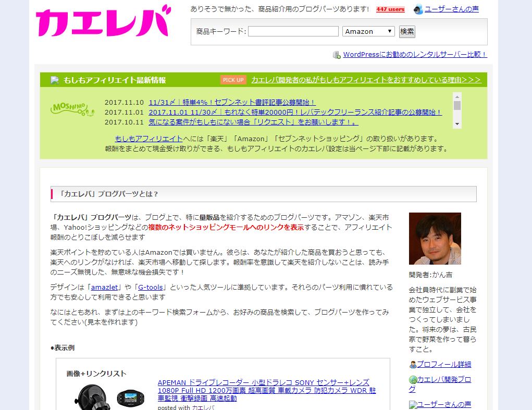
Task: Open the セブンネット書評記事 news link
Action: (232, 103)
